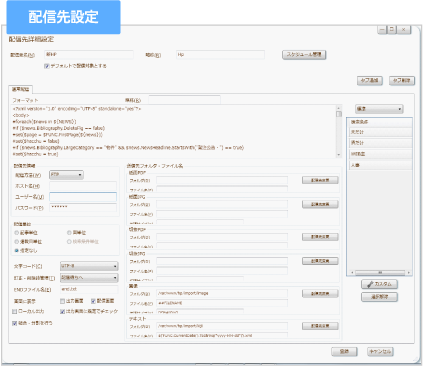Click the 配信先名 input field
The image size is (423, 366).
click(89, 54)
